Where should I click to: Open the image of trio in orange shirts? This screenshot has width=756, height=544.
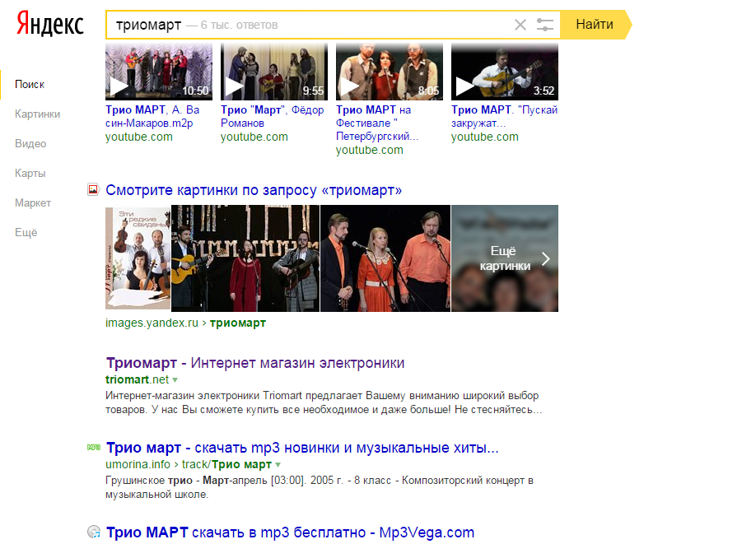385,258
